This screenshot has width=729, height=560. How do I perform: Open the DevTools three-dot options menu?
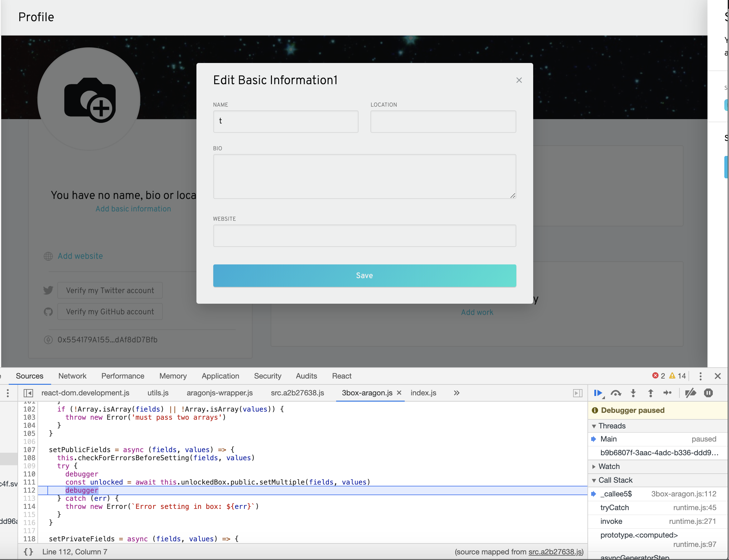tap(701, 376)
